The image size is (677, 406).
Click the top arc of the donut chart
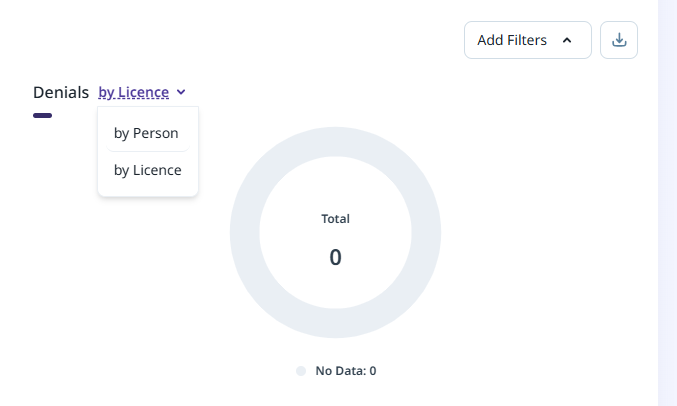(x=335, y=141)
